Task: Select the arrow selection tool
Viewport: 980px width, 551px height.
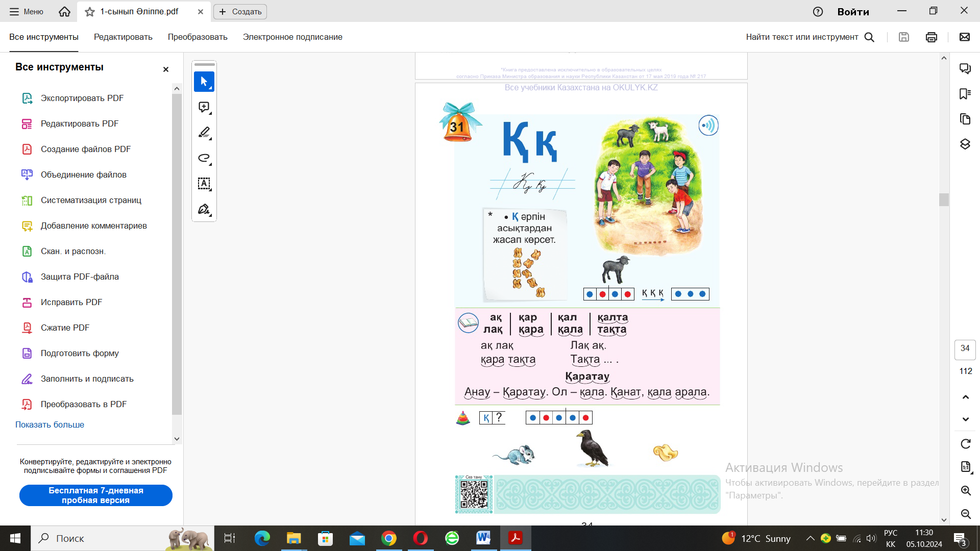Action: (x=204, y=82)
